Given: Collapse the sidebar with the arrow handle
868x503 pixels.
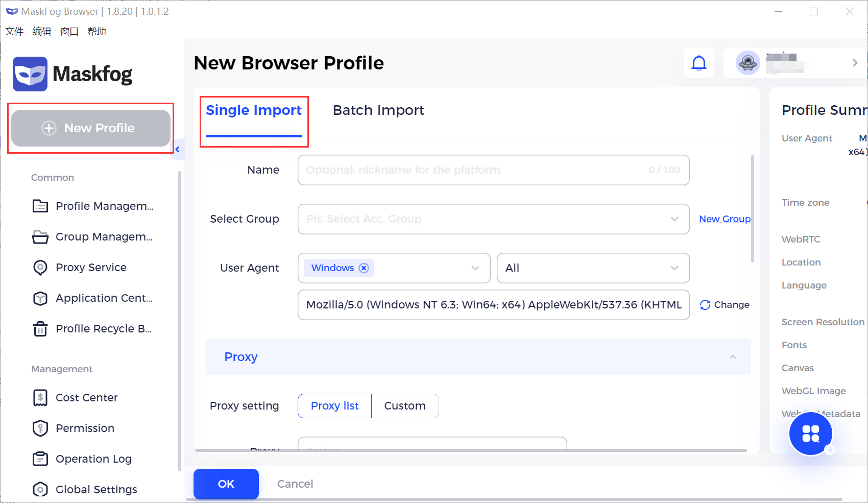Looking at the screenshot, I should 177,150.
